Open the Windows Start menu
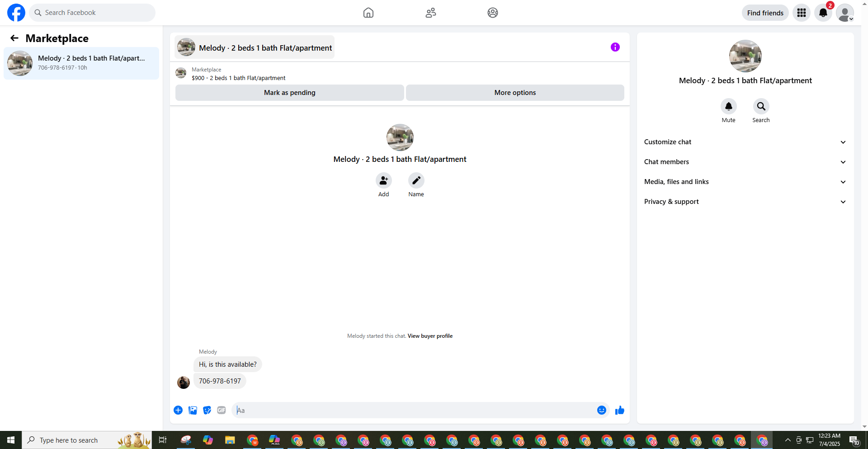This screenshot has height=449, width=868. tap(11, 440)
